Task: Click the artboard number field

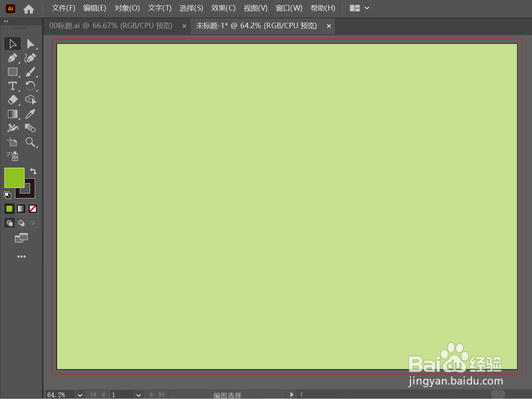Action: 122,395
